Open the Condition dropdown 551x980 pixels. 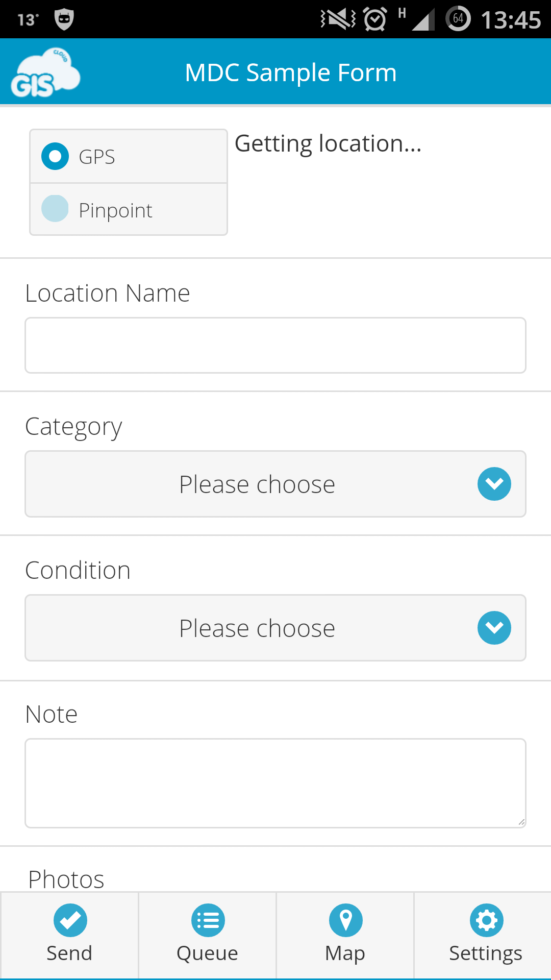pyautogui.click(x=275, y=628)
